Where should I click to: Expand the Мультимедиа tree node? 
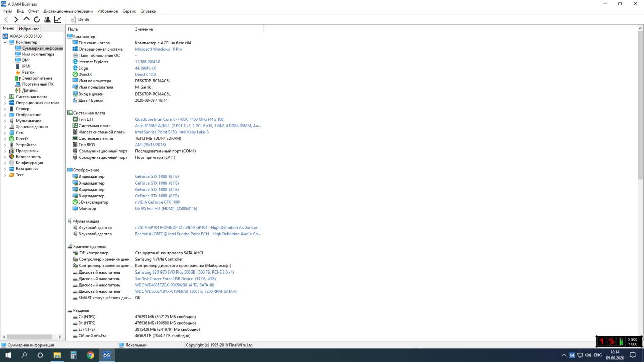pyautogui.click(x=5, y=121)
